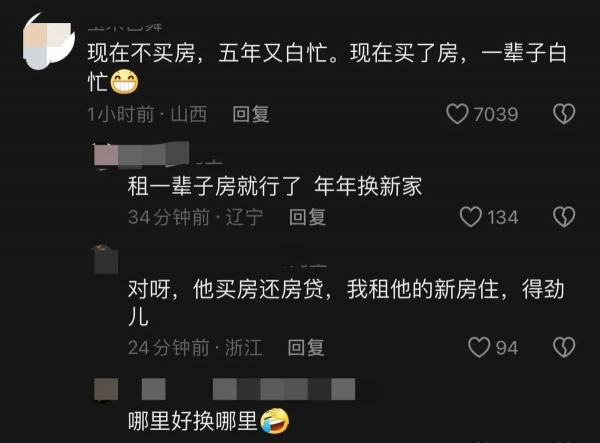Open the Zhejiang commenter's dark avatar
This screenshot has height=443, width=600.
(x=105, y=260)
